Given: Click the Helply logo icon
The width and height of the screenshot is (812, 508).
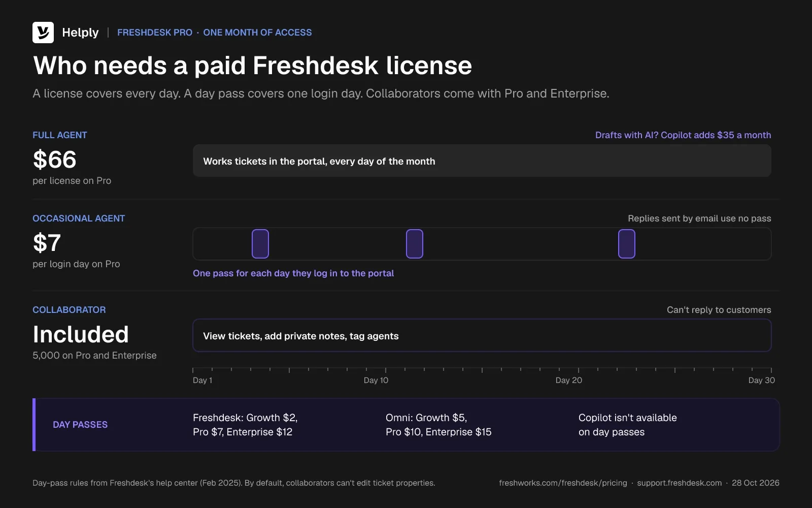Looking at the screenshot, I should pos(43,33).
